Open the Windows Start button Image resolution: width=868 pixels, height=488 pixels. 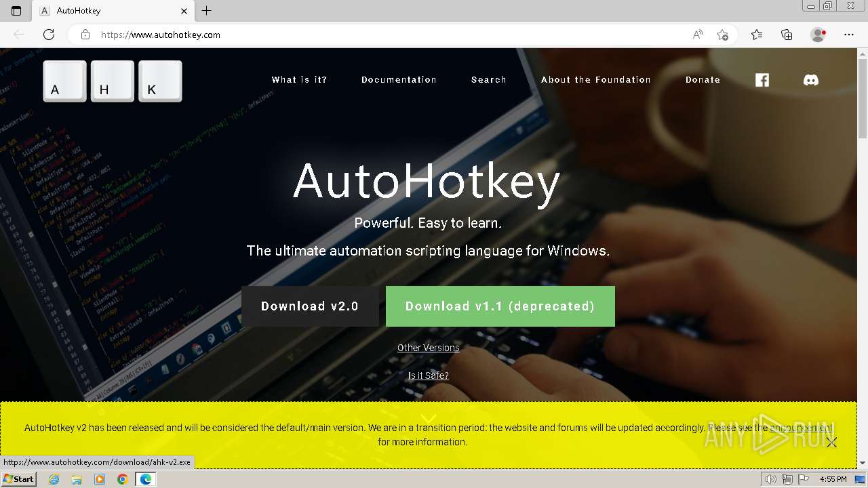(18, 479)
